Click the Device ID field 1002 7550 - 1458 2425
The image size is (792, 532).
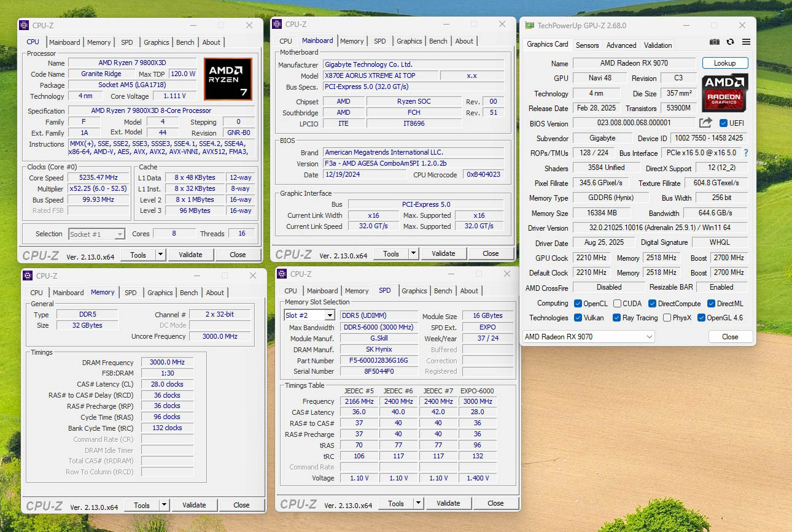(x=710, y=138)
